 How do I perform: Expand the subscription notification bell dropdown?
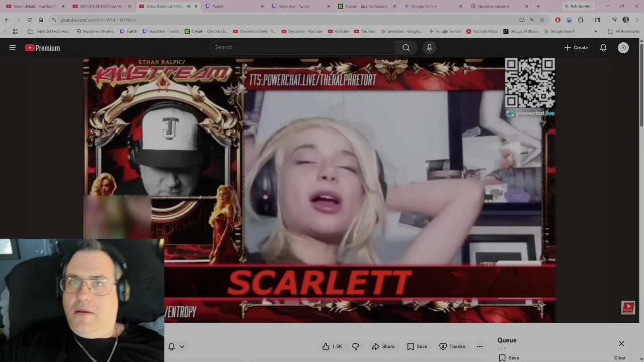(176, 346)
